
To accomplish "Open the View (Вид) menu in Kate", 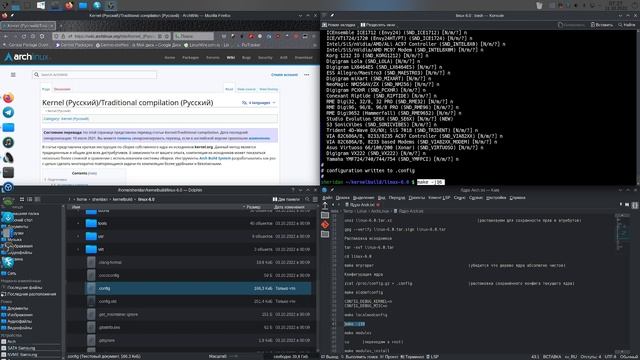I will [381, 198].
